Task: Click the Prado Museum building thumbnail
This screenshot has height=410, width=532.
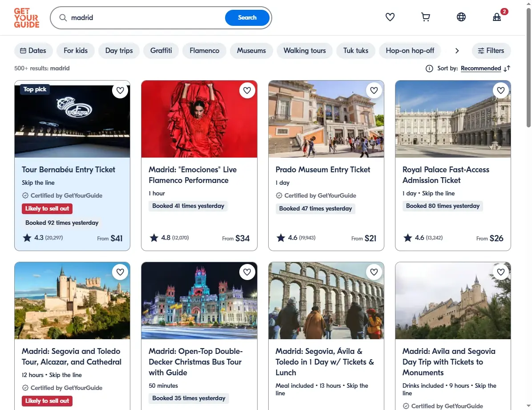Action: point(326,119)
